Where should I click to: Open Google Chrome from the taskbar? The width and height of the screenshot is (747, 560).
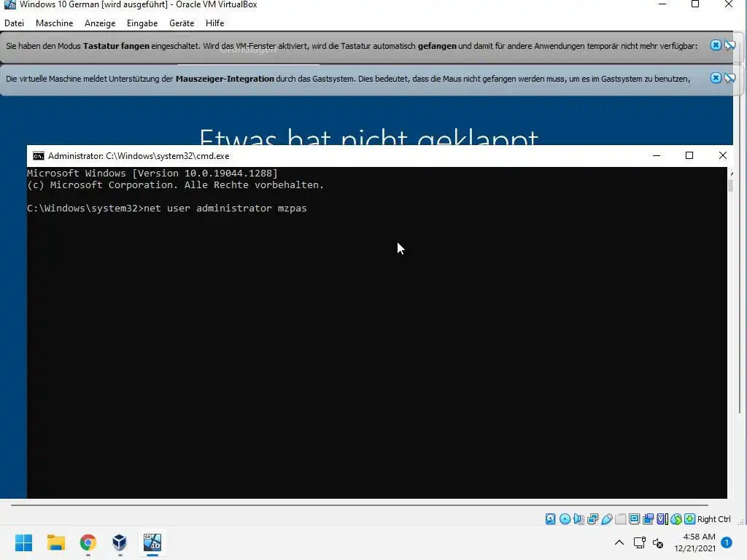pyautogui.click(x=88, y=542)
